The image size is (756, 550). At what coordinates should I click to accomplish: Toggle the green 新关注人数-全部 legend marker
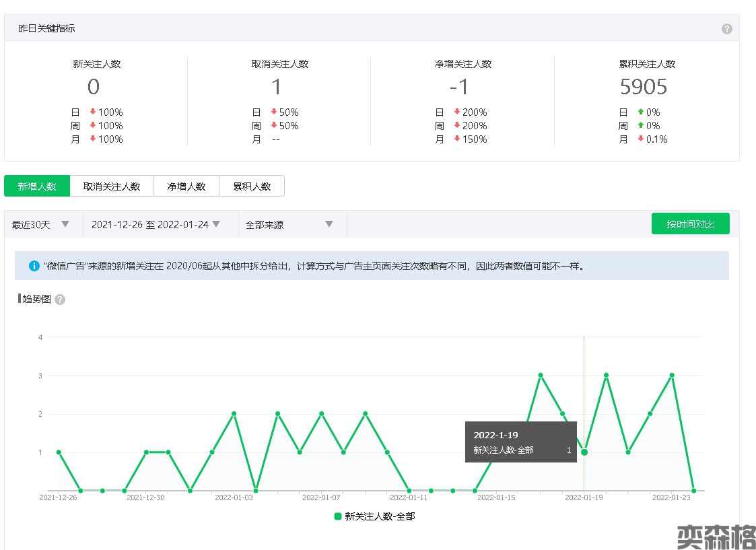tap(338, 516)
